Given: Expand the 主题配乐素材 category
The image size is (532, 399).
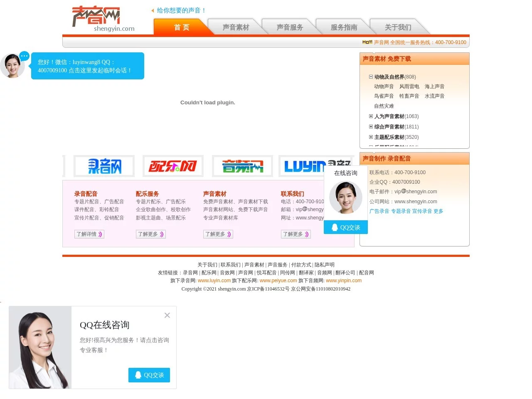Looking at the screenshot, I should (x=371, y=137).
